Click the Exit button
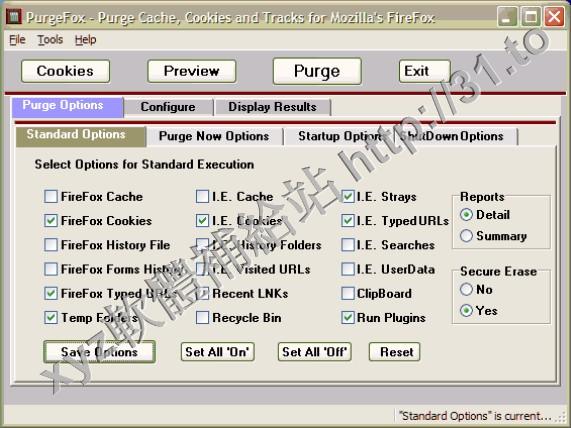Screen dimensions: 571x428 coord(425,71)
